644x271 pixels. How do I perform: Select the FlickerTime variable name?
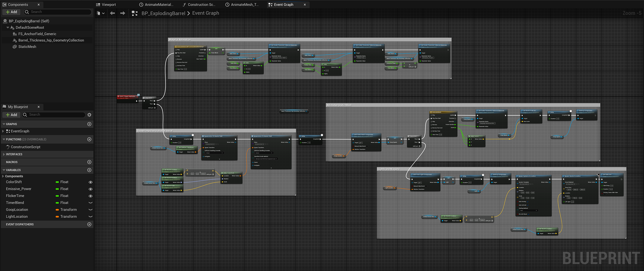[15, 196]
